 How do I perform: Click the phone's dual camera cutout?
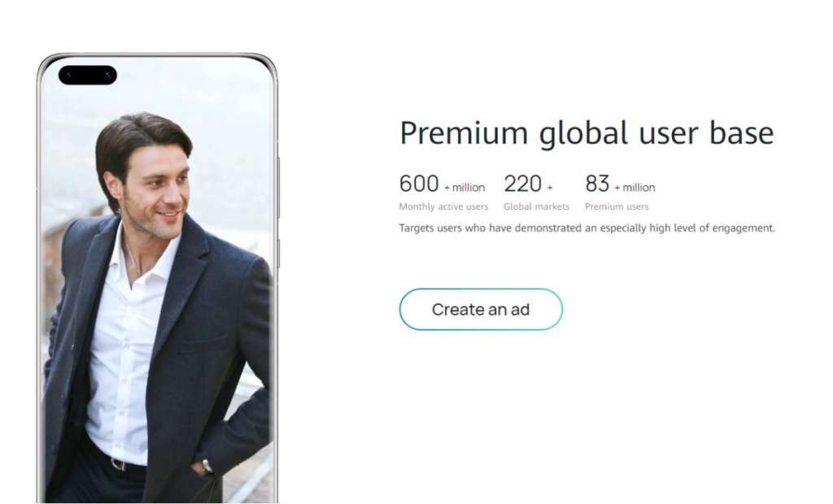pyautogui.click(x=87, y=76)
